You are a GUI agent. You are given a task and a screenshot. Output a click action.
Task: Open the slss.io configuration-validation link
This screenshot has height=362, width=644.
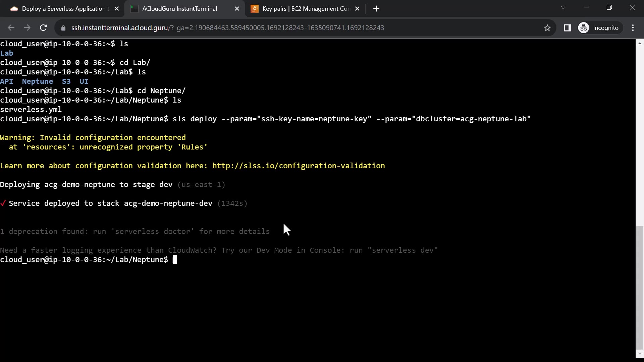coord(298,166)
